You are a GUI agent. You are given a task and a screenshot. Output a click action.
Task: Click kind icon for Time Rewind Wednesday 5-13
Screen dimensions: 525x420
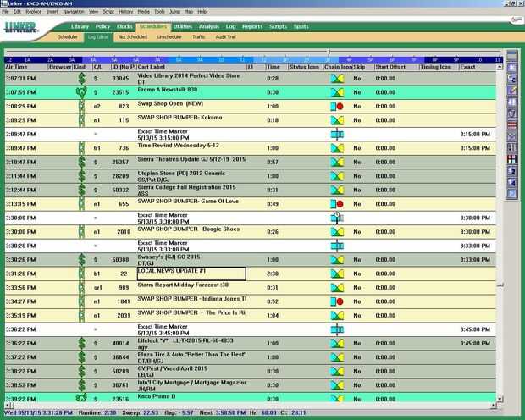click(81, 148)
